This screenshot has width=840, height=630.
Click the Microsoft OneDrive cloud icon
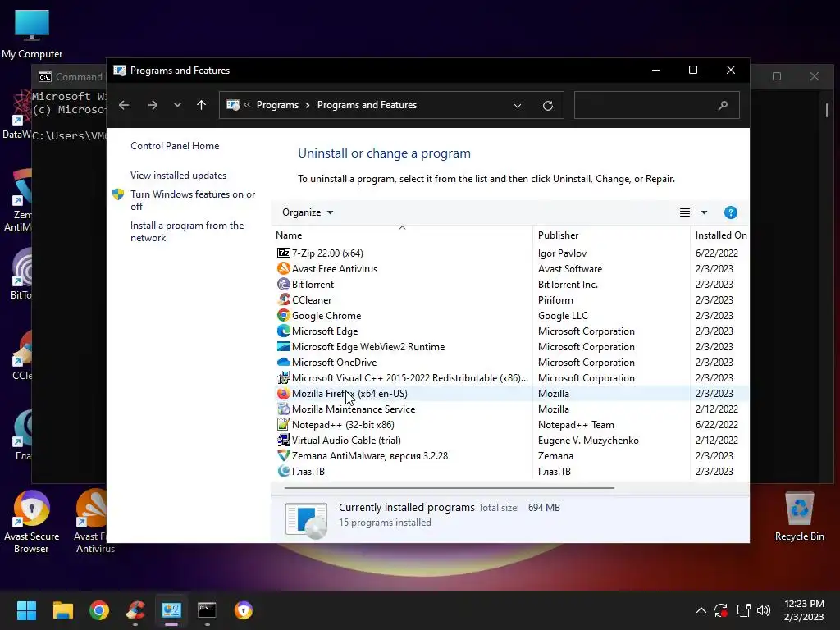point(283,362)
